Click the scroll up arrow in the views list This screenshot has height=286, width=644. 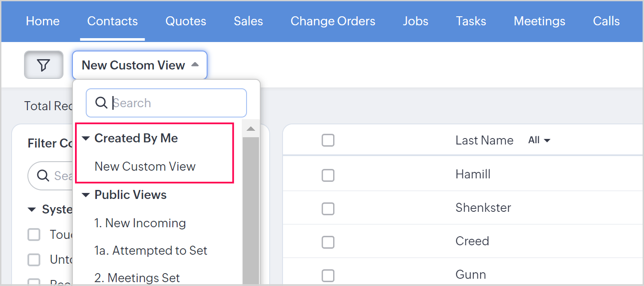pos(251,129)
